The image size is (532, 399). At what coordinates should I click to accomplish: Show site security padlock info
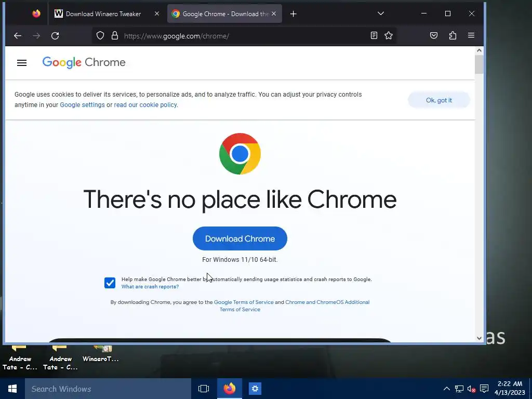point(115,36)
